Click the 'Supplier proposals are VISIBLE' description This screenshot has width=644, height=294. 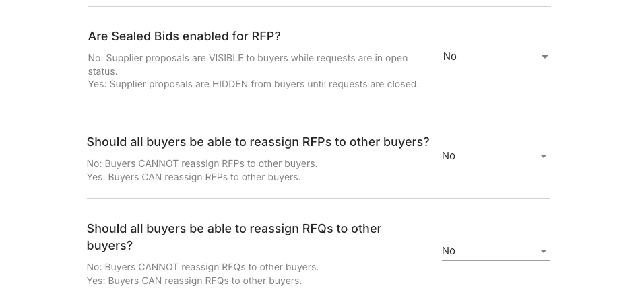tap(247, 59)
